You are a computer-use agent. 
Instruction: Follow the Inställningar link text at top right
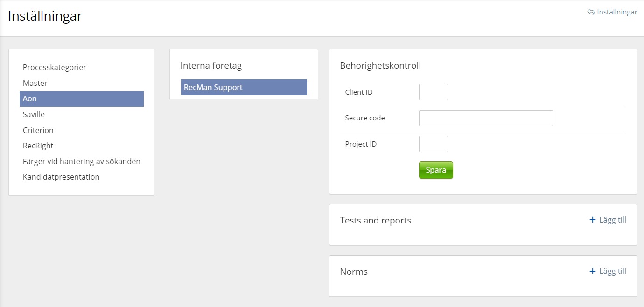point(617,12)
